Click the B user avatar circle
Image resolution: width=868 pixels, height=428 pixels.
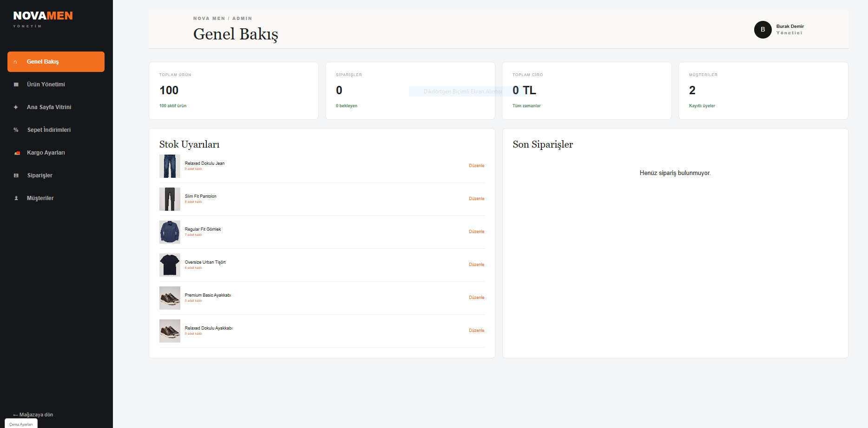click(x=763, y=30)
